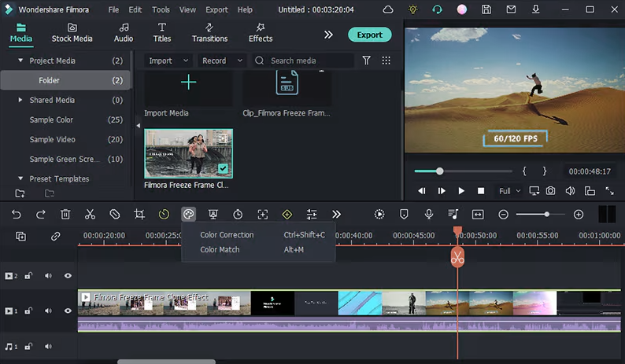625x364 pixels.
Task: Toggle visibility of video track 1
Action: point(68,311)
